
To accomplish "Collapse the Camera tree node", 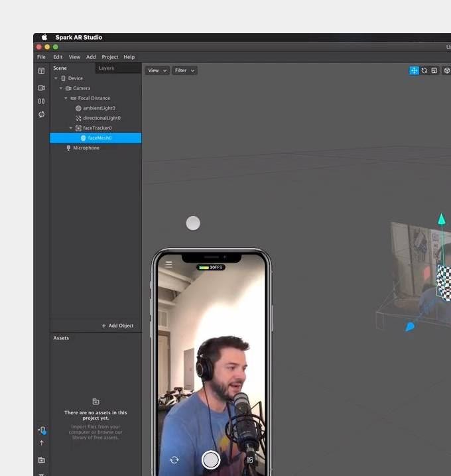I will (x=61, y=88).
